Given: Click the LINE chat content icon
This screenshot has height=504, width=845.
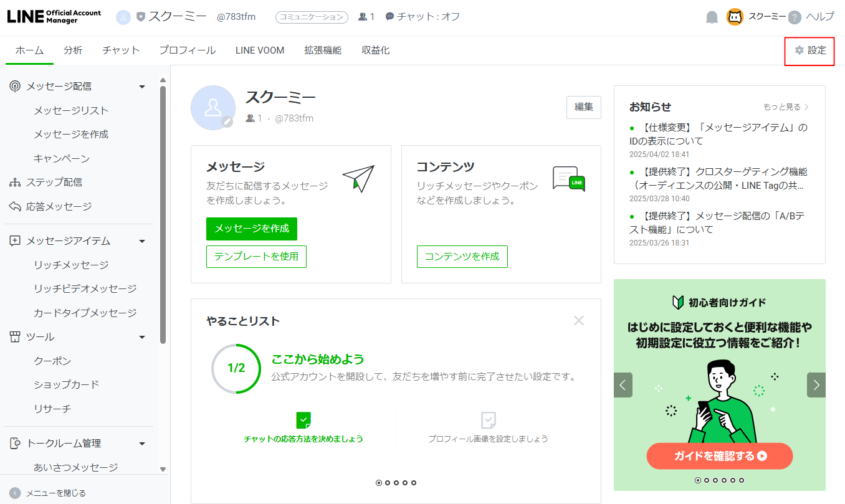Looking at the screenshot, I should point(569,179).
